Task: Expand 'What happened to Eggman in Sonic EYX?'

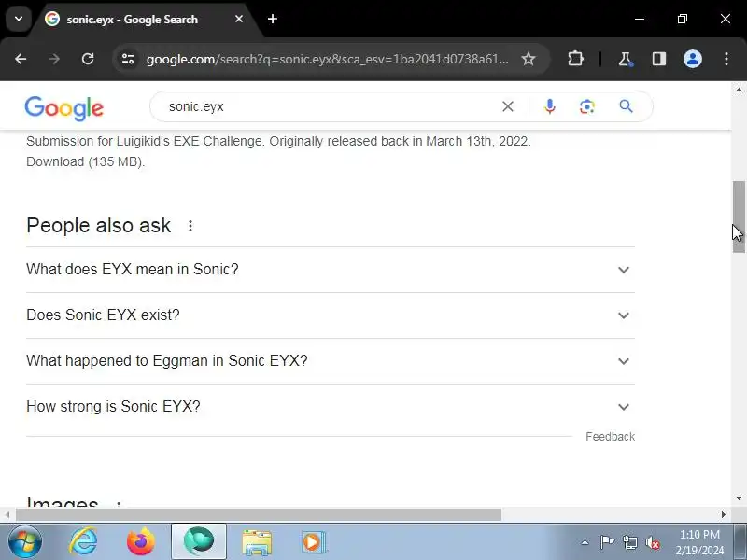Action: pyautogui.click(x=331, y=361)
